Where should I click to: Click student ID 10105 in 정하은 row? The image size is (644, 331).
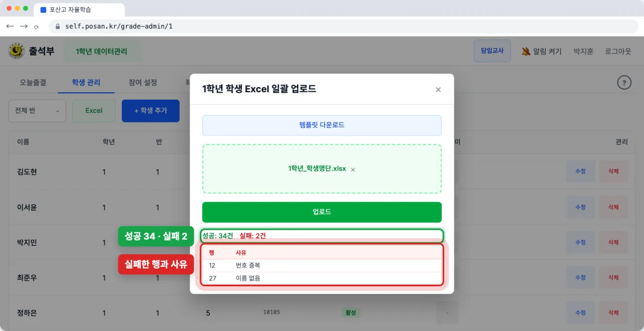(x=272, y=312)
